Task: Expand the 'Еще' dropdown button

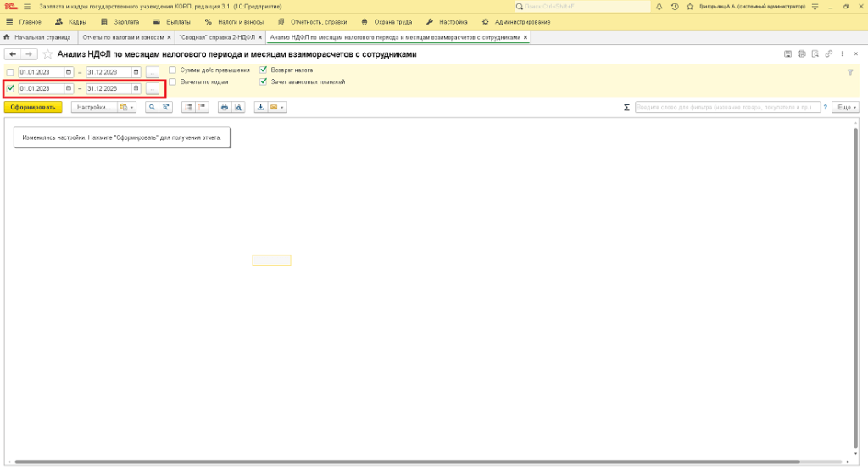Action: coord(846,108)
